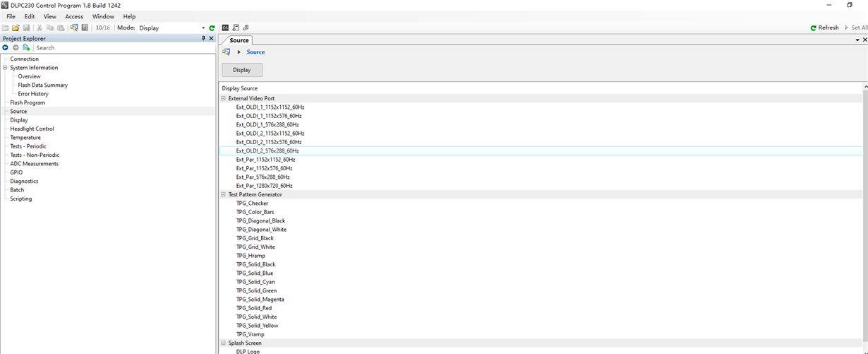Viewport: 868px width, 354px height.
Task: Click the grey forward arrow in Project Explorer
Action: click(x=16, y=47)
